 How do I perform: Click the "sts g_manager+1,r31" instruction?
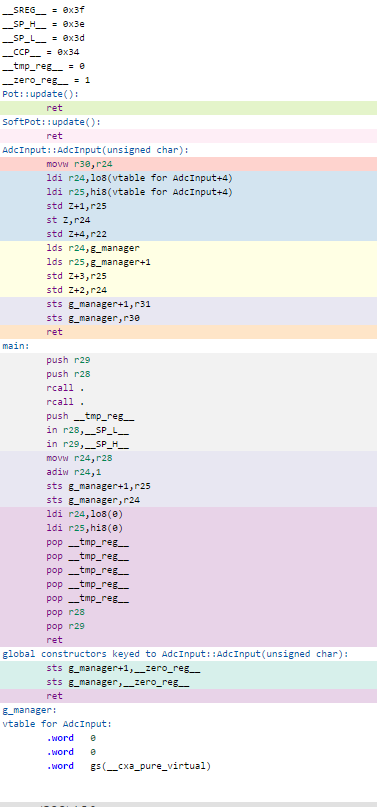(98, 304)
